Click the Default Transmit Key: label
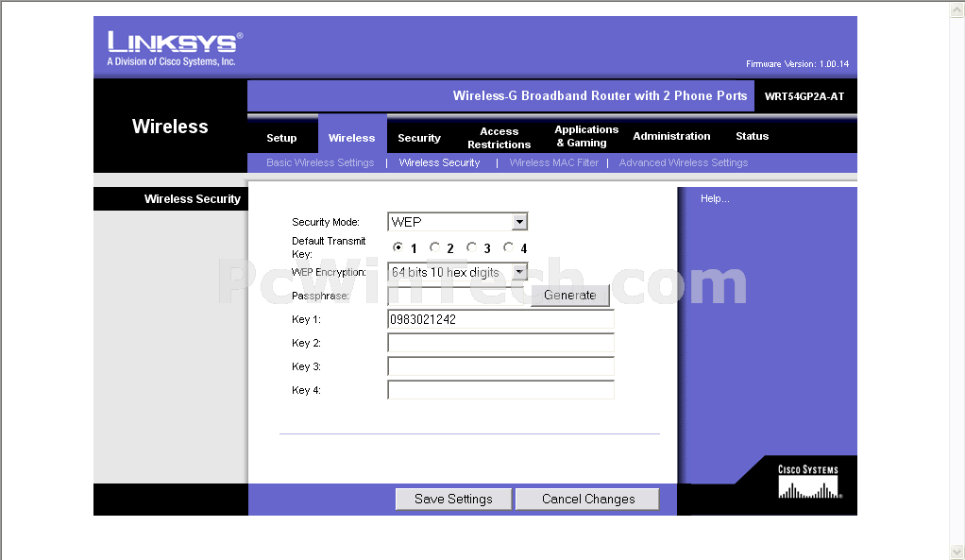965x560 pixels. (x=329, y=247)
